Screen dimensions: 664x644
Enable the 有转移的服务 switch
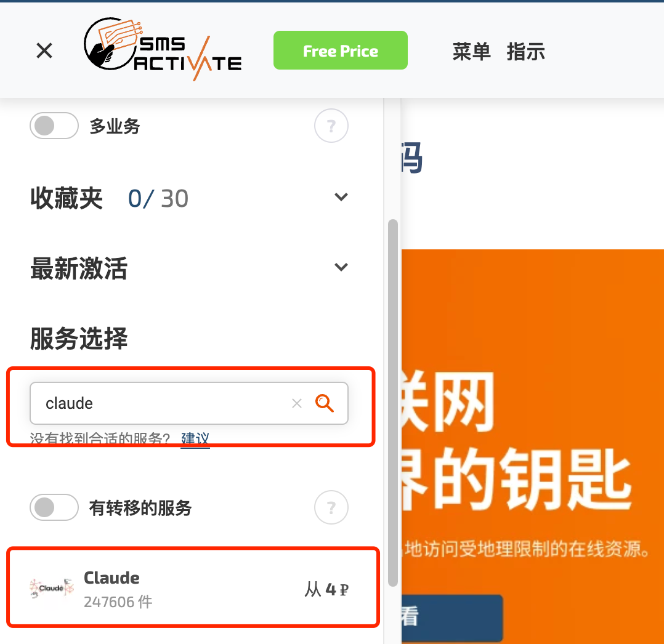click(54, 507)
